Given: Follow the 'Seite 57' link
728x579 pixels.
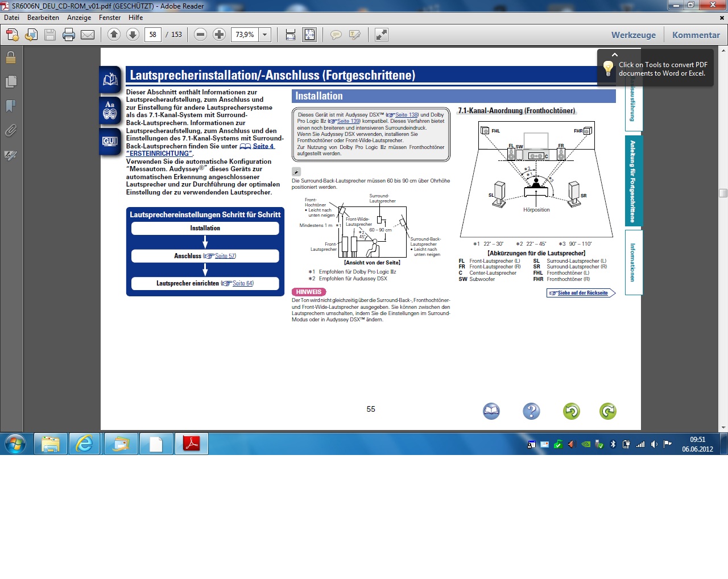Looking at the screenshot, I should click(225, 256).
